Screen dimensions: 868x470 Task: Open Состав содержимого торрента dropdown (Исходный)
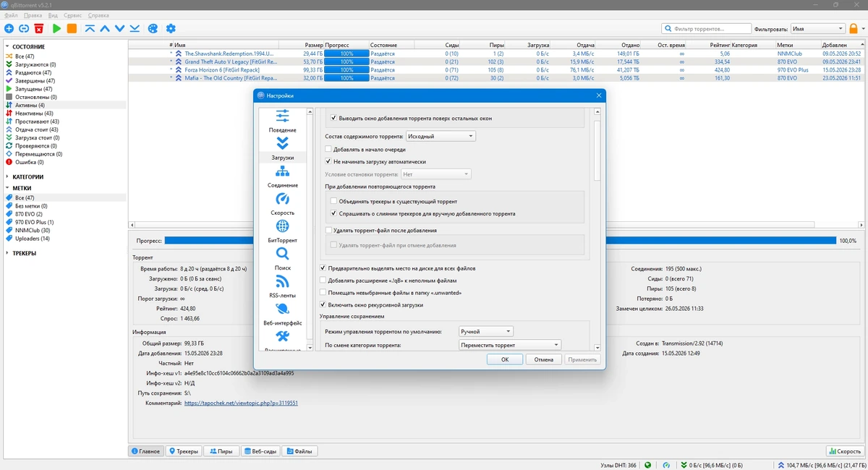tap(441, 136)
